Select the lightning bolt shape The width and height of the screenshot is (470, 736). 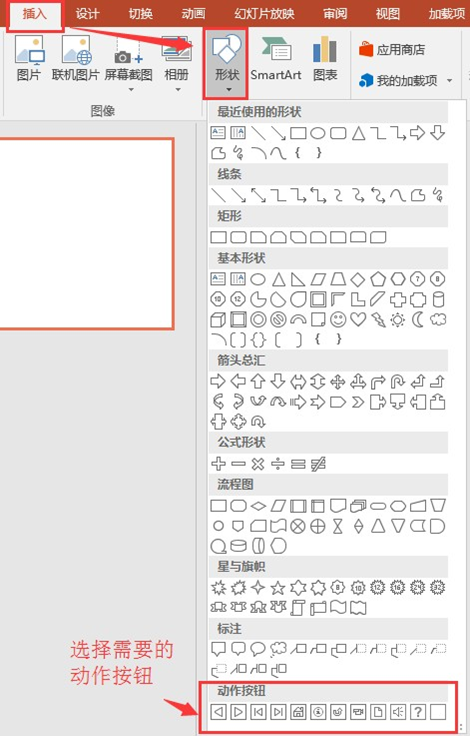(x=378, y=320)
